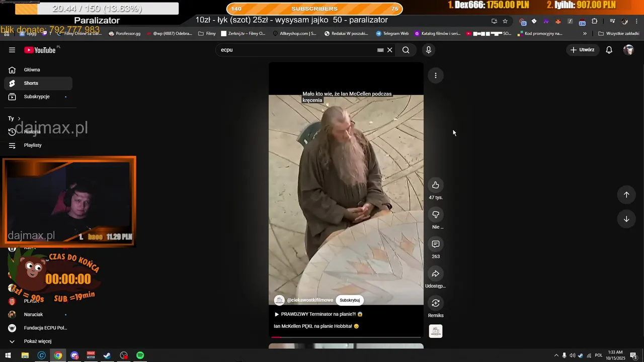
Task: Play or pause the Gandalf Short video
Action: coord(346,200)
